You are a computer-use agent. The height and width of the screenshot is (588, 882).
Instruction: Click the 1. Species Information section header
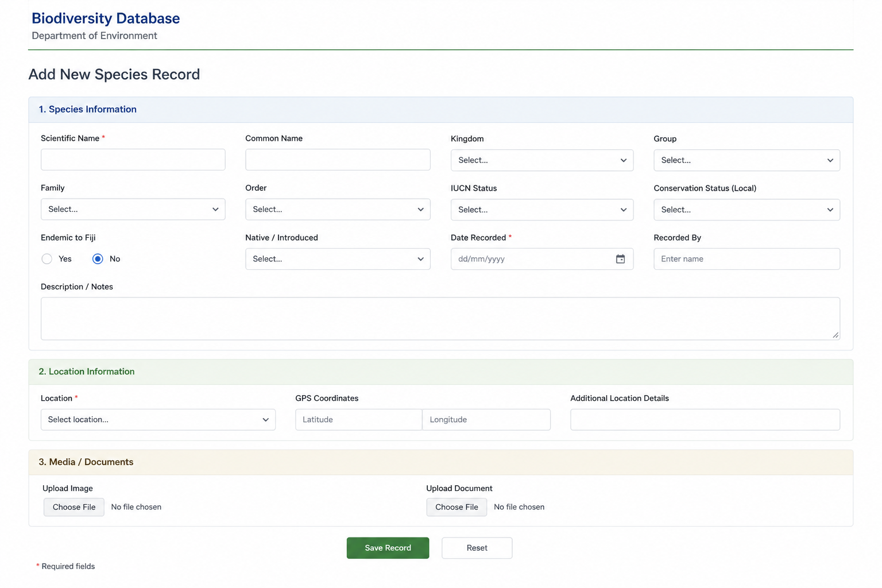pyautogui.click(x=441, y=110)
